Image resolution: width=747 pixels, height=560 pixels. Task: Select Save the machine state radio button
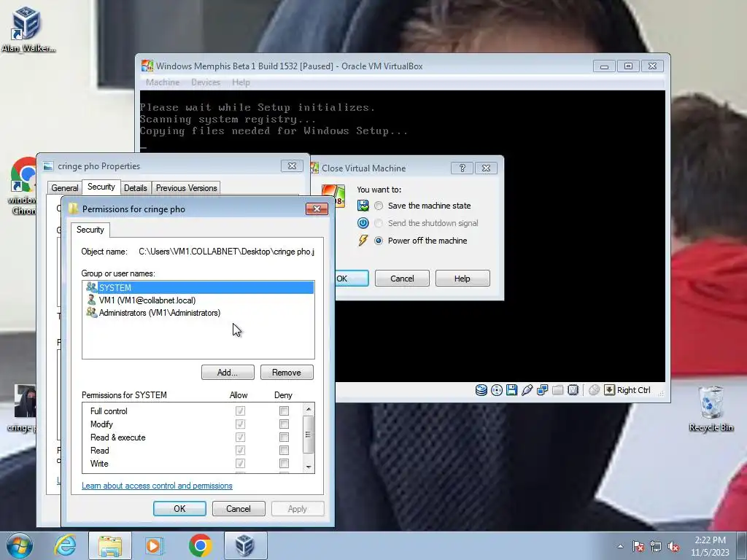(x=379, y=206)
